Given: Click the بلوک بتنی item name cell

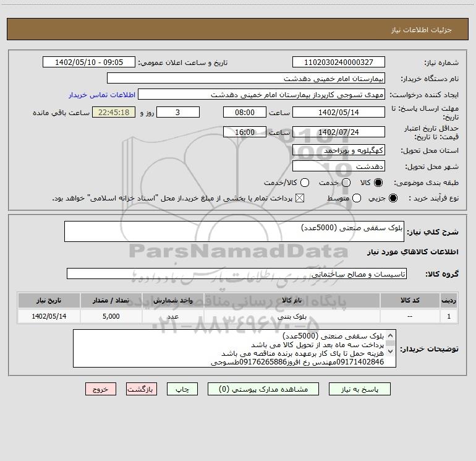Looking at the screenshot, I should (292, 316).
